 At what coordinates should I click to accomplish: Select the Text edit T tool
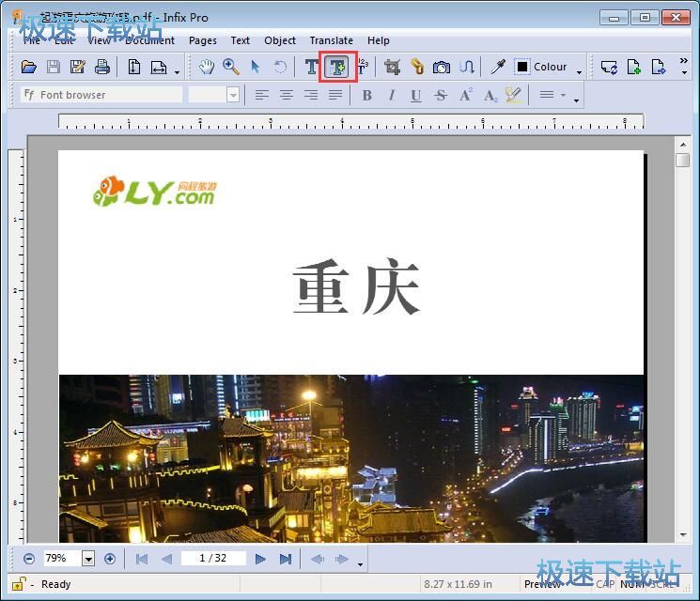pos(312,68)
